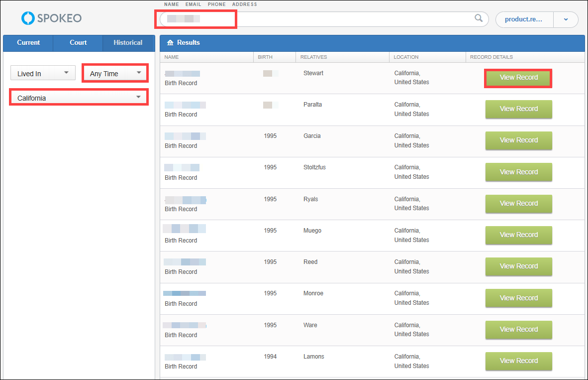The width and height of the screenshot is (588, 380).
Task: Select the Historical tab
Action: [128, 43]
